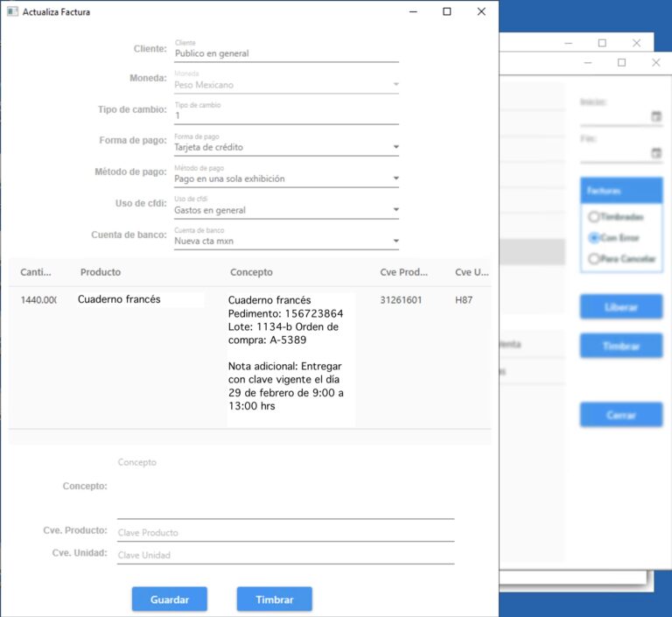The width and height of the screenshot is (672, 617).
Task: Click the Timbrar button in Actualiza Factura
Action: [x=274, y=599]
